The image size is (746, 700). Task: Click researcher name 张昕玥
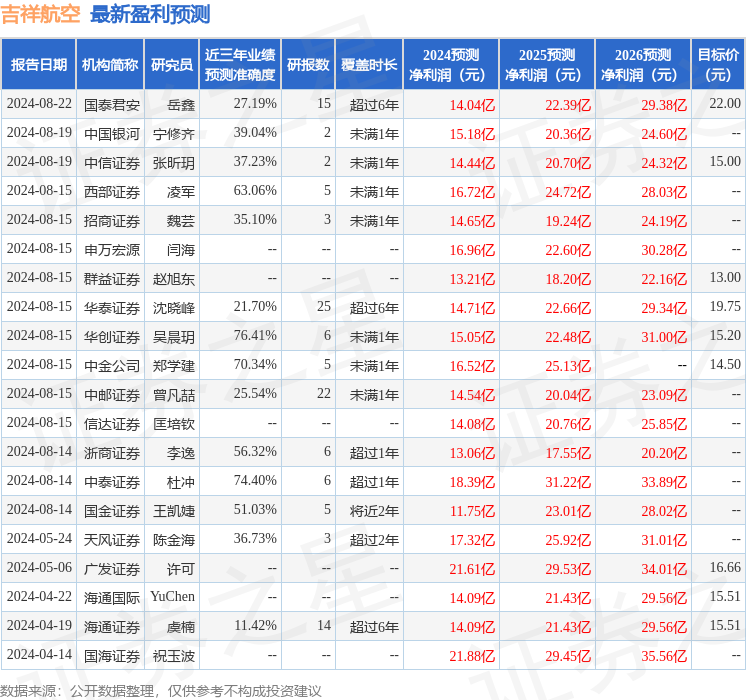pos(174,163)
